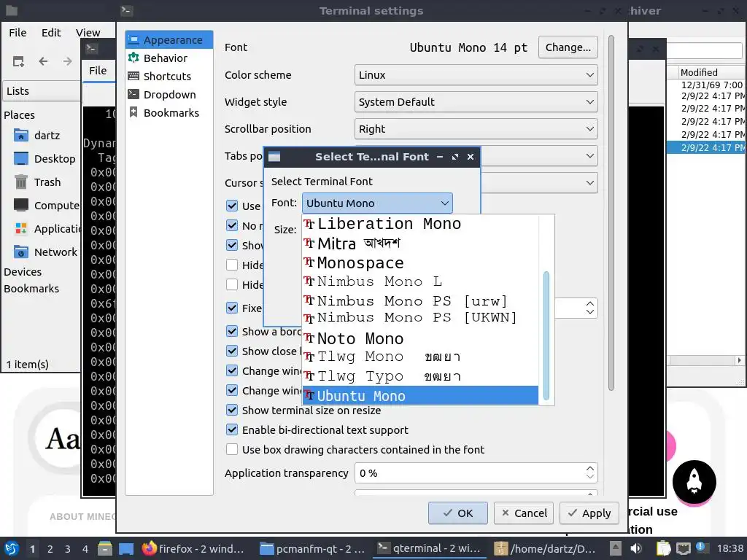
Task: Open the Dropdown settings category
Action: [x=169, y=95]
